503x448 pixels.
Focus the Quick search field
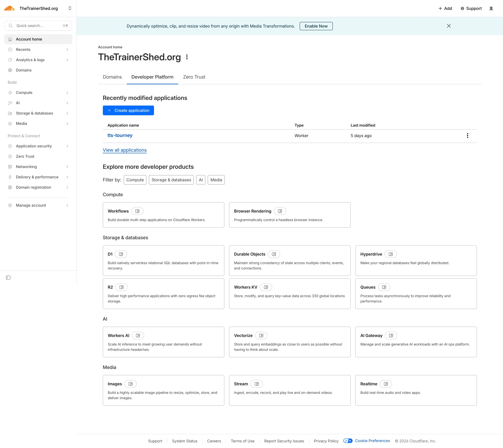[x=38, y=26]
